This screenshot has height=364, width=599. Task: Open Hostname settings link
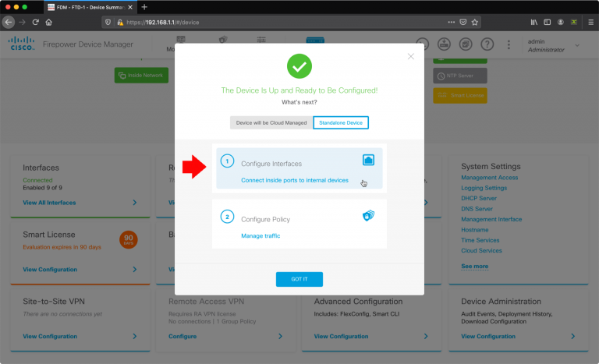click(474, 230)
